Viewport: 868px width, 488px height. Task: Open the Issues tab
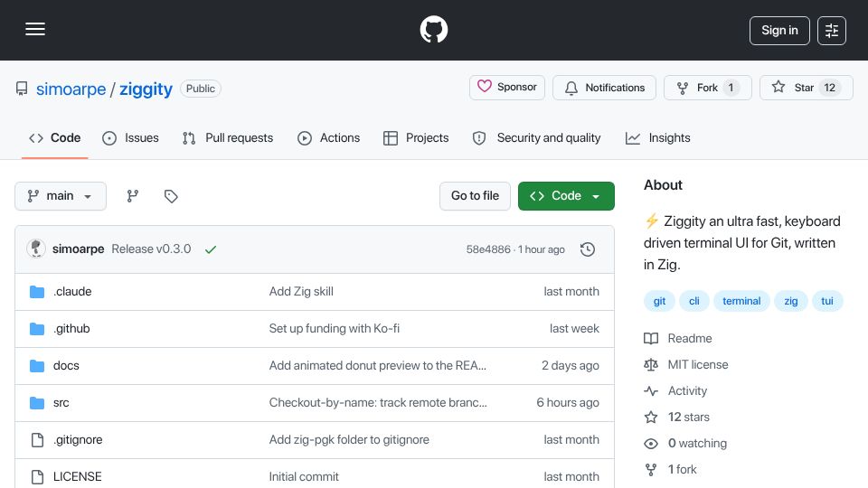click(130, 137)
